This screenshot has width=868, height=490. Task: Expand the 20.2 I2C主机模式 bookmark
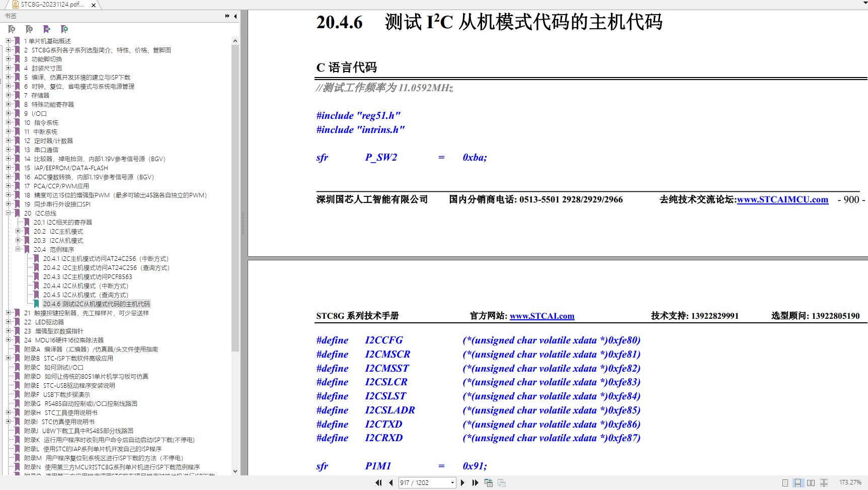18,231
